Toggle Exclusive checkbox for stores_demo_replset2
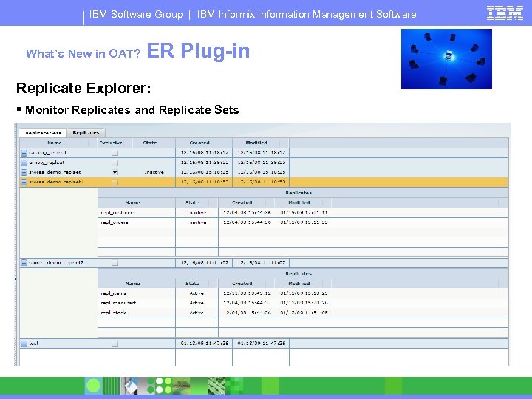Viewport: 532px width, 399px height. [115, 262]
